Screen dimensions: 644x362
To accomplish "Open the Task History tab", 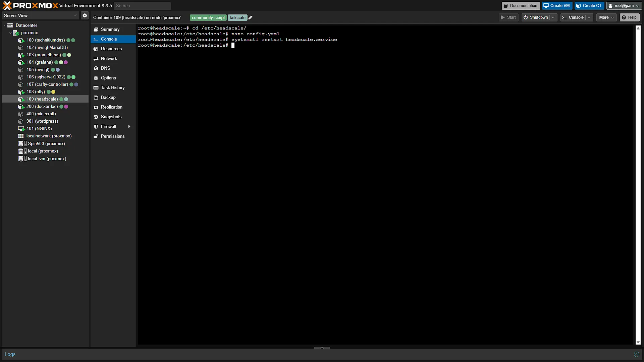I will click(113, 88).
